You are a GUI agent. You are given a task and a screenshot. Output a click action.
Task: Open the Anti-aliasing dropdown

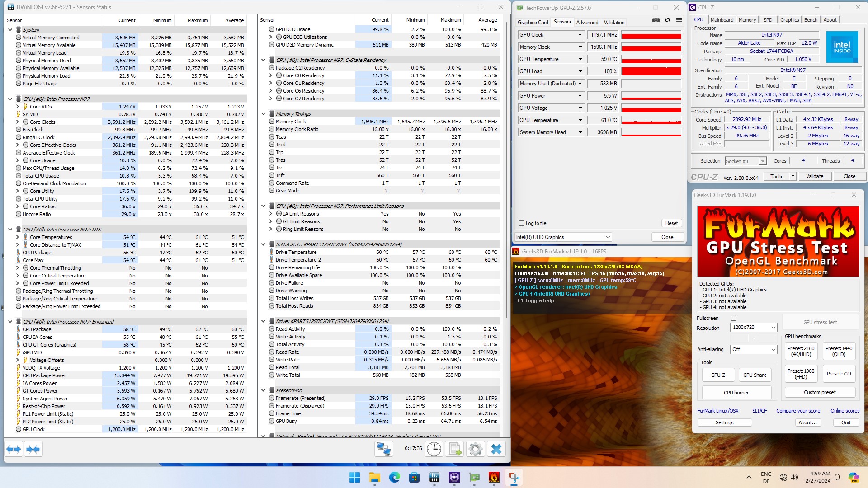pos(754,349)
